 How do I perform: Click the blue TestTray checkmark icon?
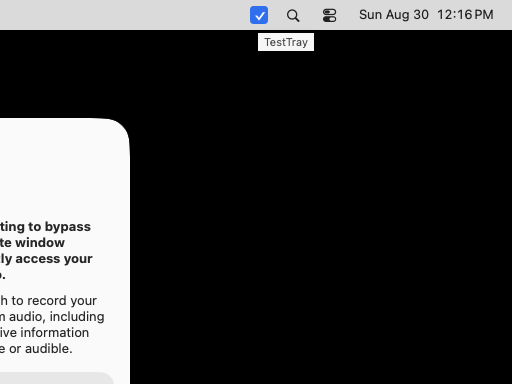tap(259, 15)
